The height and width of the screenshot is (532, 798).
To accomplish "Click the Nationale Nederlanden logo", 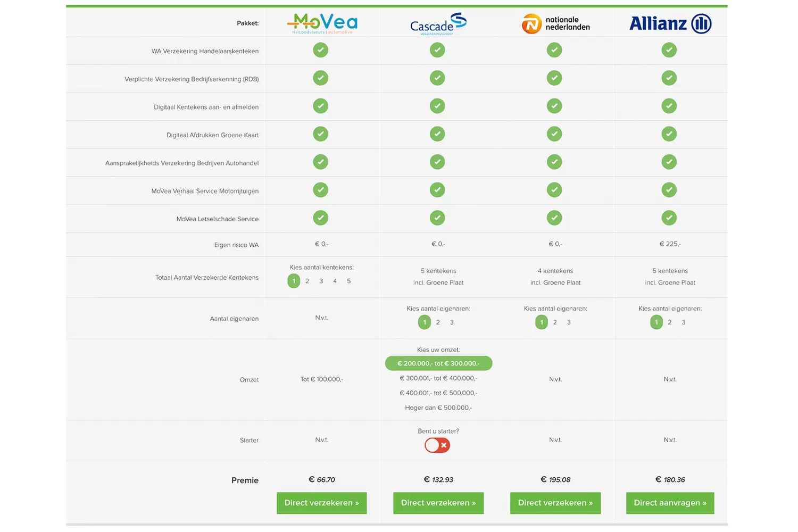I will (555, 23).
